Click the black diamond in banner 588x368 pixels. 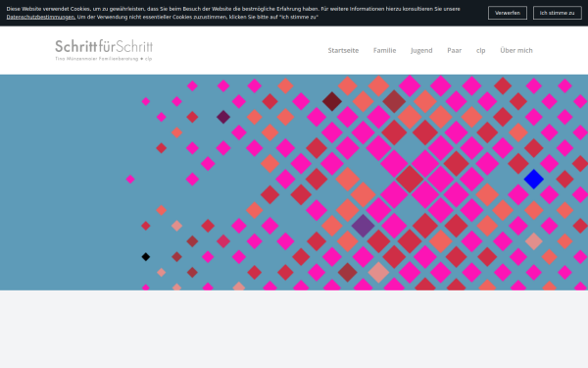[x=145, y=257]
